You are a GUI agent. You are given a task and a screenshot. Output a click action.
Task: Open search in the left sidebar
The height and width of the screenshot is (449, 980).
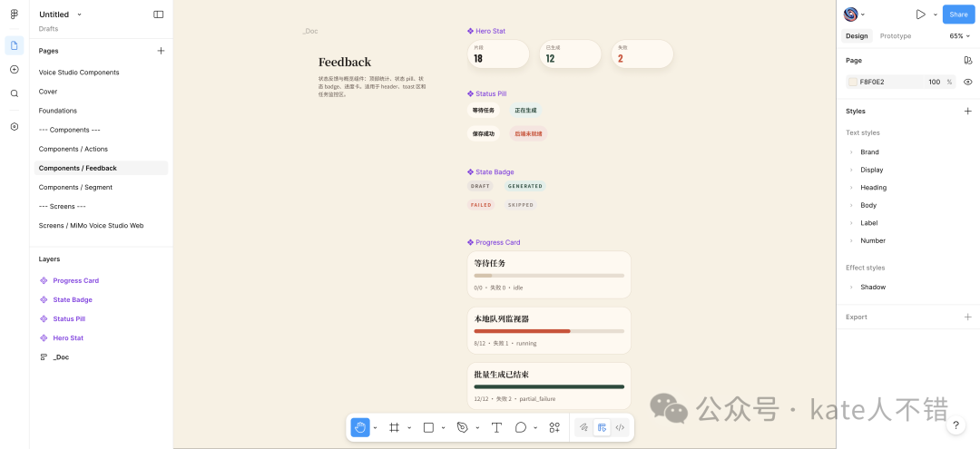click(15, 93)
